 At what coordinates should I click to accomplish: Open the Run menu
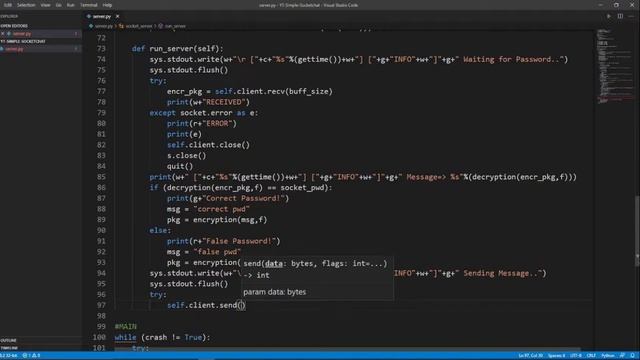click(x=71, y=5)
